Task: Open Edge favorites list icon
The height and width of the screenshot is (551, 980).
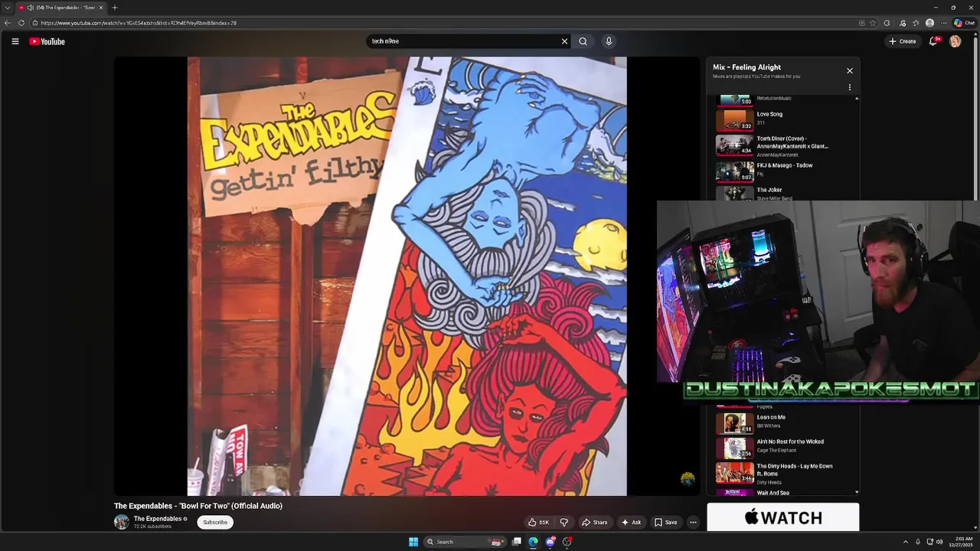Action: [916, 23]
